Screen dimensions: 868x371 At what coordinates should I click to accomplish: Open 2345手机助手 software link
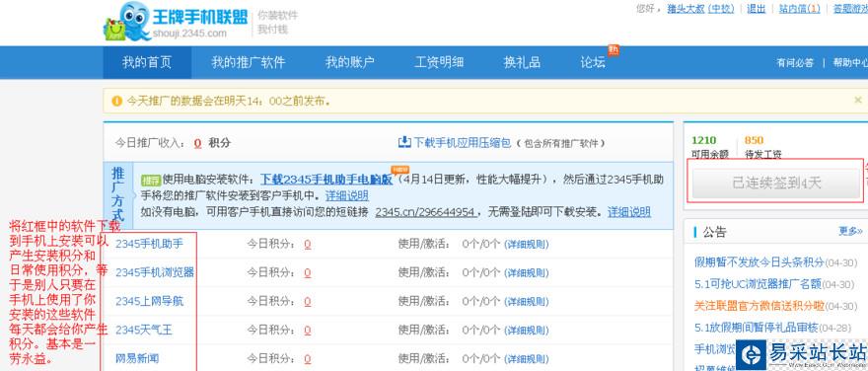[x=149, y=244]
